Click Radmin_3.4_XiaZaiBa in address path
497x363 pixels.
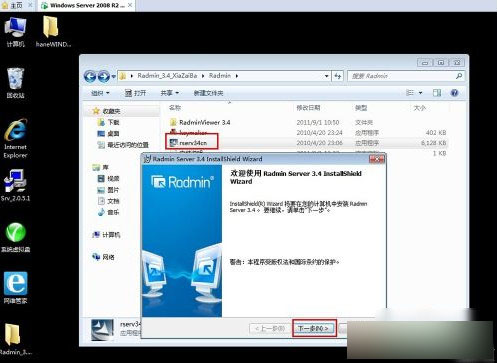click(167, 76)
